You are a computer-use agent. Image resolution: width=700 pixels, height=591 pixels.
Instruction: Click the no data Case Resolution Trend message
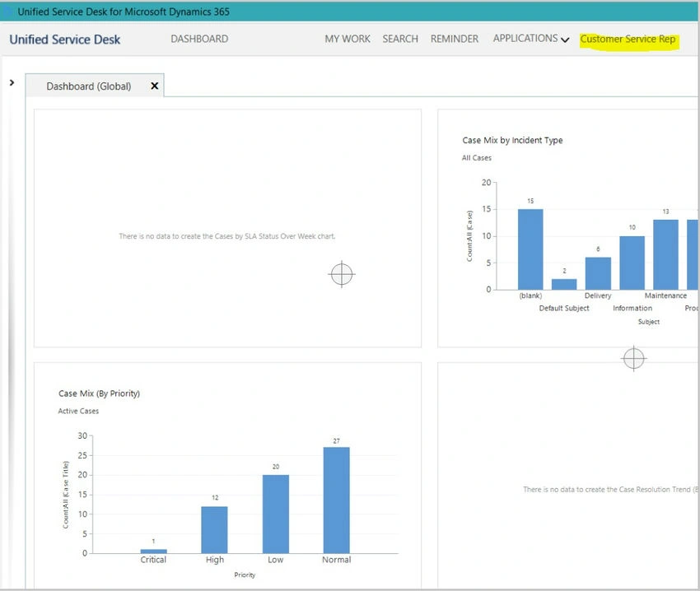pos(610,490)
